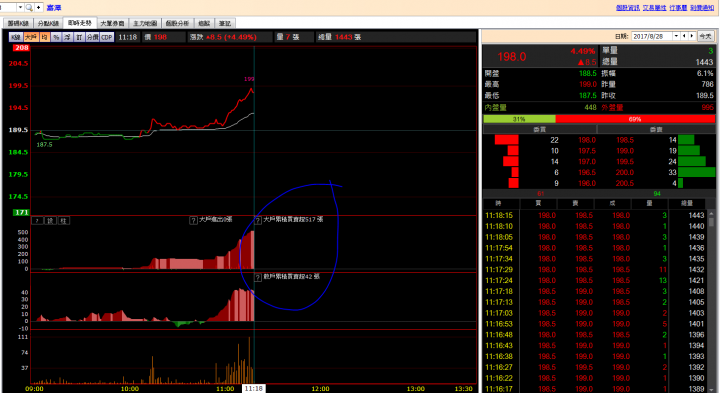Click the 31% inner volume green bar
This screenshot has width=720, height=393.
coord(519,119)
